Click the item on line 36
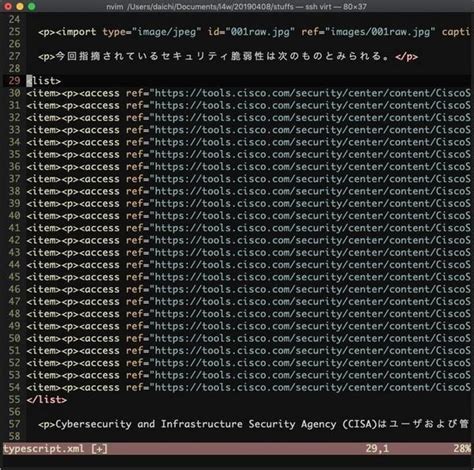The width and height of the screenshot is (474, 470). point(248,167)
